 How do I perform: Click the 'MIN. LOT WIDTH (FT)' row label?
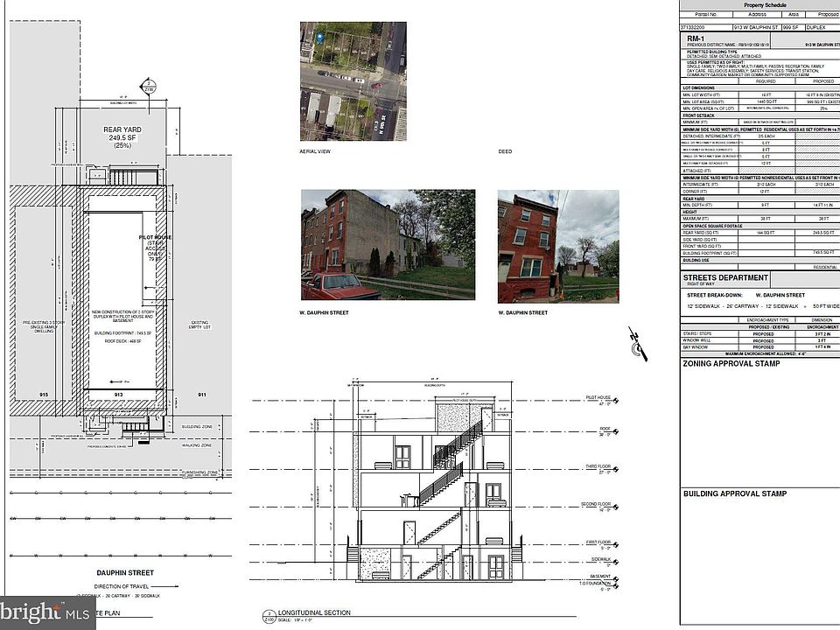click(x=701, y=94)
